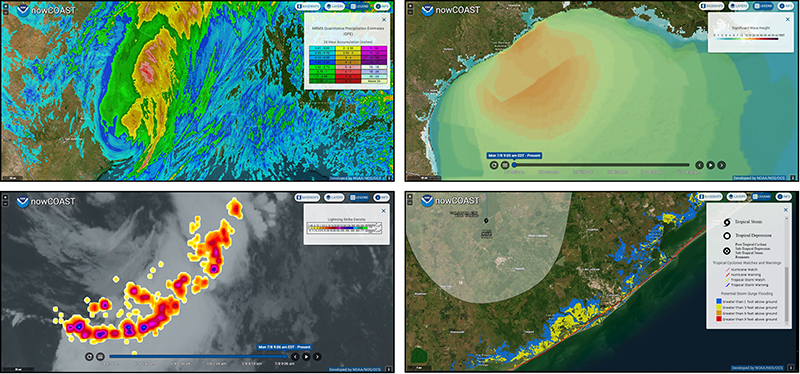Toggle LEGEND in the lightning map panel
Viewport: 800px width, 374px height.
coord(360,197)
